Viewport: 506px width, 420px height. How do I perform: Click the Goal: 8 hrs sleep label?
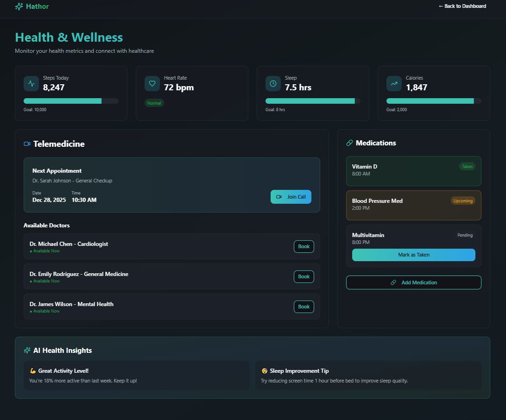click(275, 110)
